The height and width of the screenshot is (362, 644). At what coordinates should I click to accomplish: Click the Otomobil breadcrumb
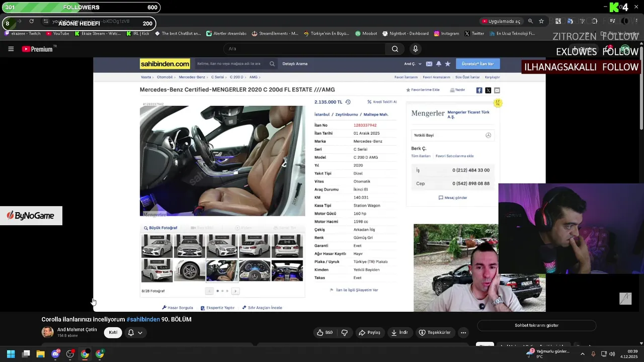(165, 77)
